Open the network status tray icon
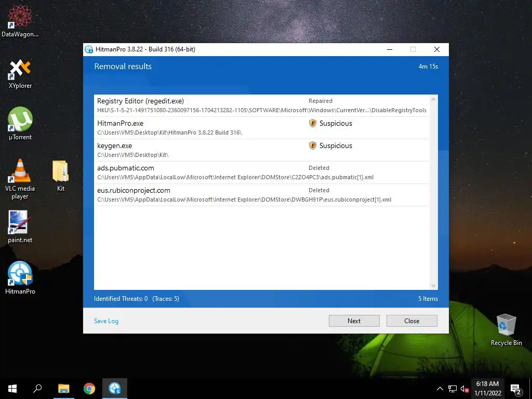The width and height of the screenshot is (532, 399). click(x=453, y=389)
